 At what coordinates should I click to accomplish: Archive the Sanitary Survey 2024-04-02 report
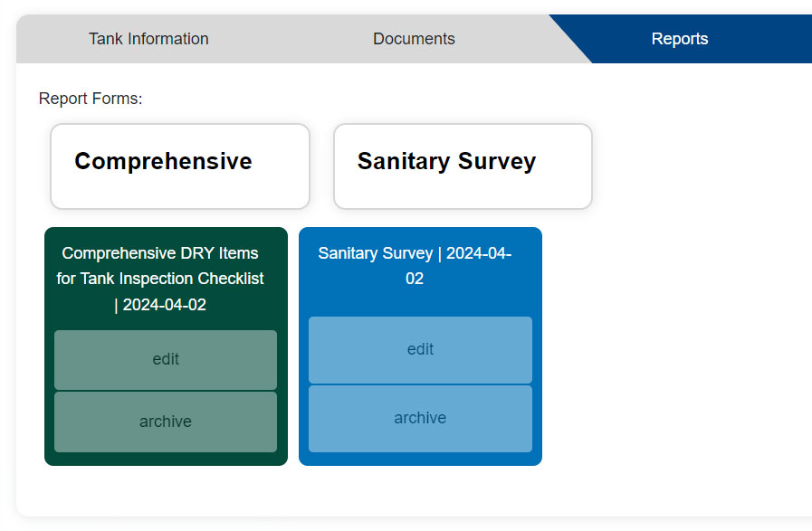coord(420,418)
